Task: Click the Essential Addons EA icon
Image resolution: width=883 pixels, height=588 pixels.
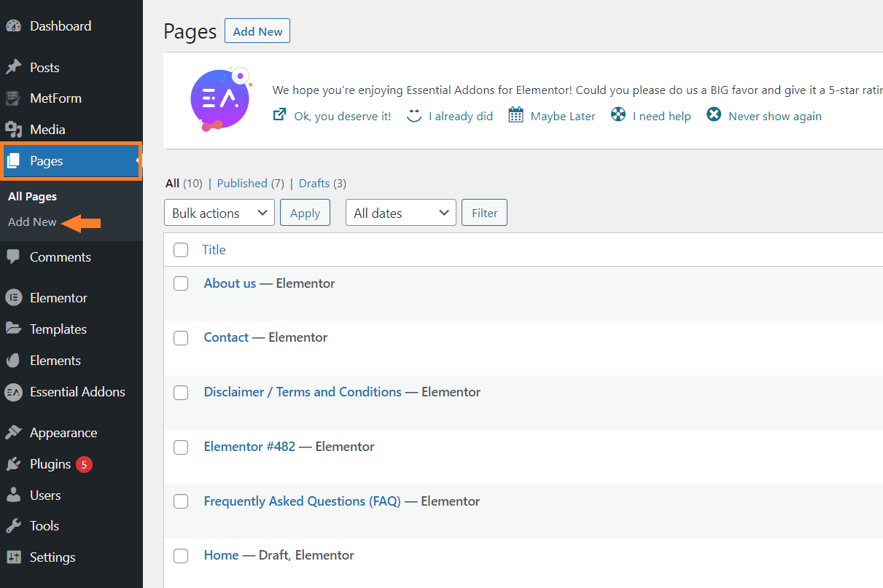Action: (x=15, y=391)
